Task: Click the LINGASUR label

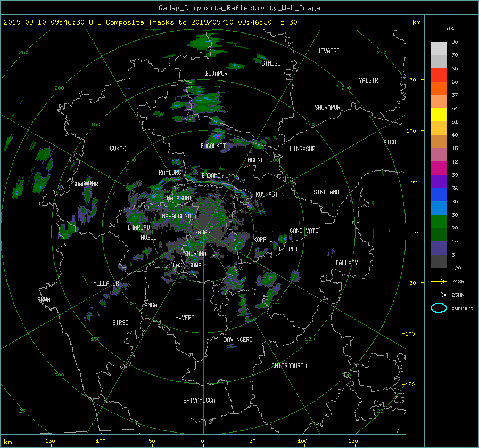Action: pos(302,149)
